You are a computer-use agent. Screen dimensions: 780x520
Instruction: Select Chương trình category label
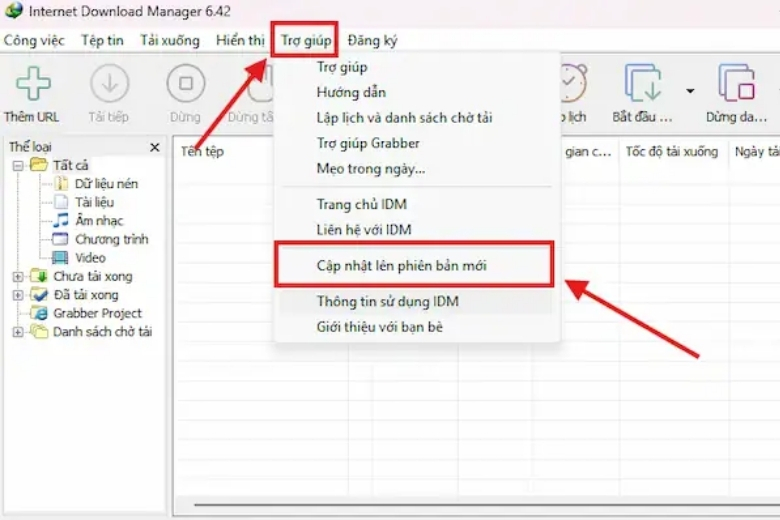click(111, 239)
